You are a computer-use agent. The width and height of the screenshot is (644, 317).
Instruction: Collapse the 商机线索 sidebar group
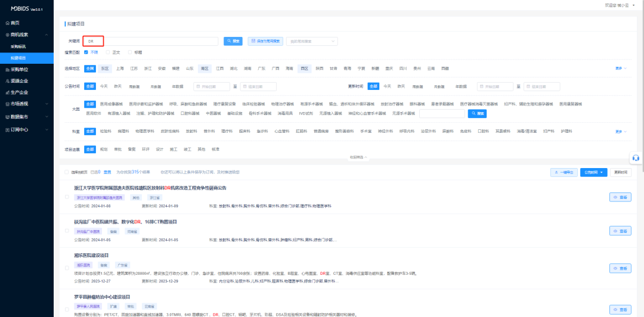[x=26, y=35]
